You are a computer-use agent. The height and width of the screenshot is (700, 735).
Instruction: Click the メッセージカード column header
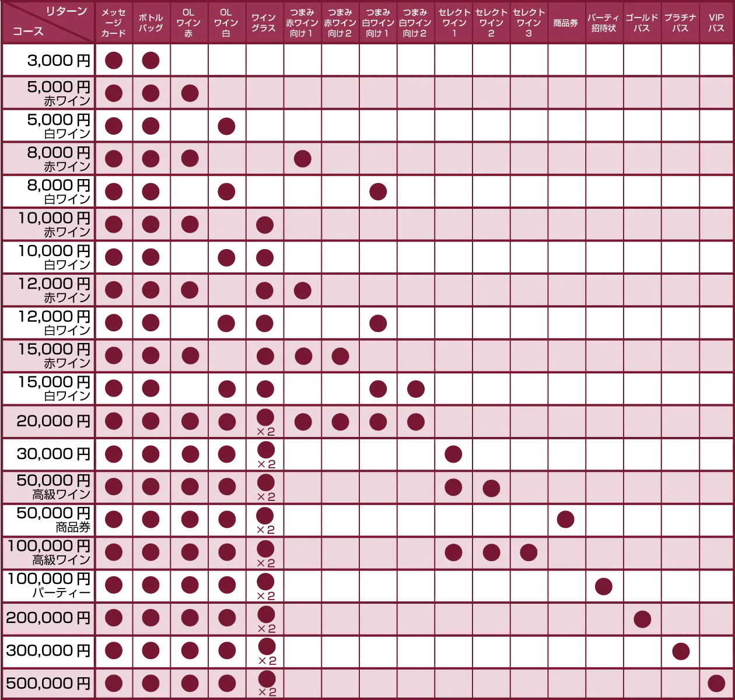pyautogui.click(x=113, y=23)
